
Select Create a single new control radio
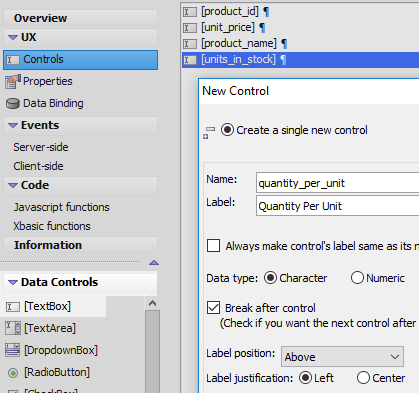pyautogui.click(x=227, y=130)
